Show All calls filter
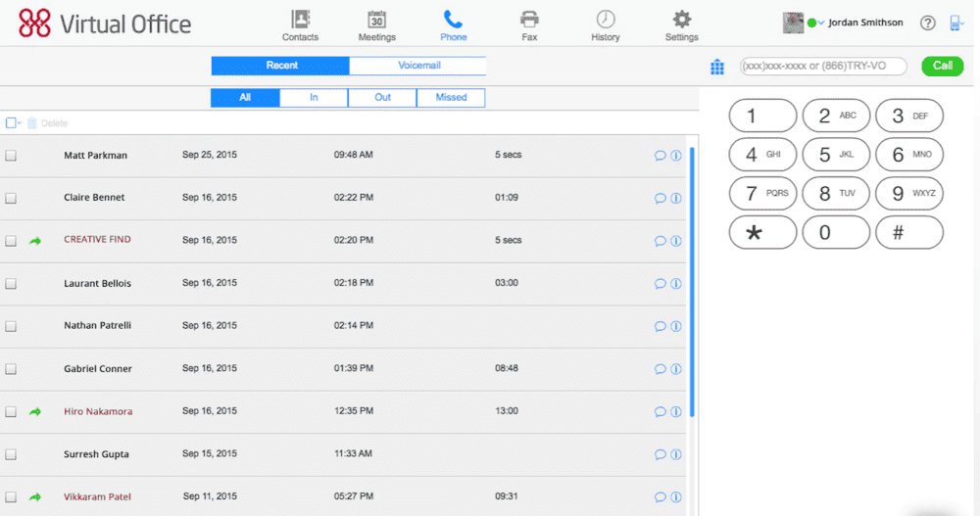The image size is (980, 516). tap(245, 98)
